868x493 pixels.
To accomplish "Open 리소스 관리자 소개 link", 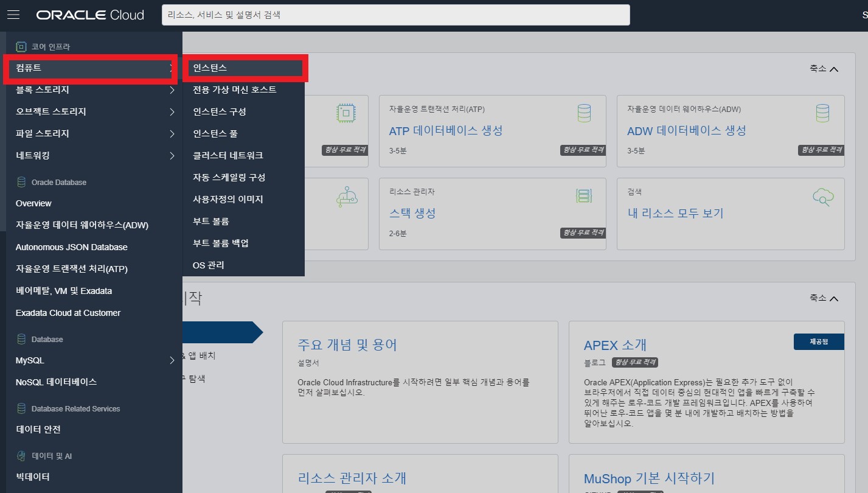I will click(352, 478).
